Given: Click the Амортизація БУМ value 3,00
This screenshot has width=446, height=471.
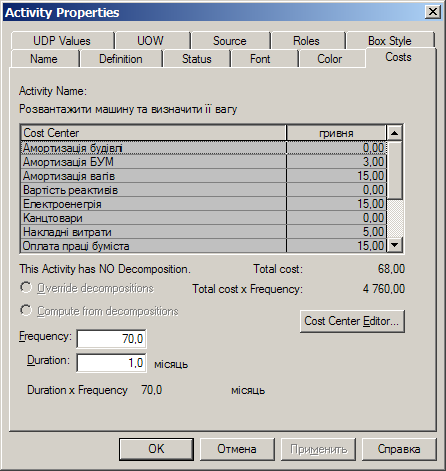Looking at the screenshot, I should [x=373, y=162].
